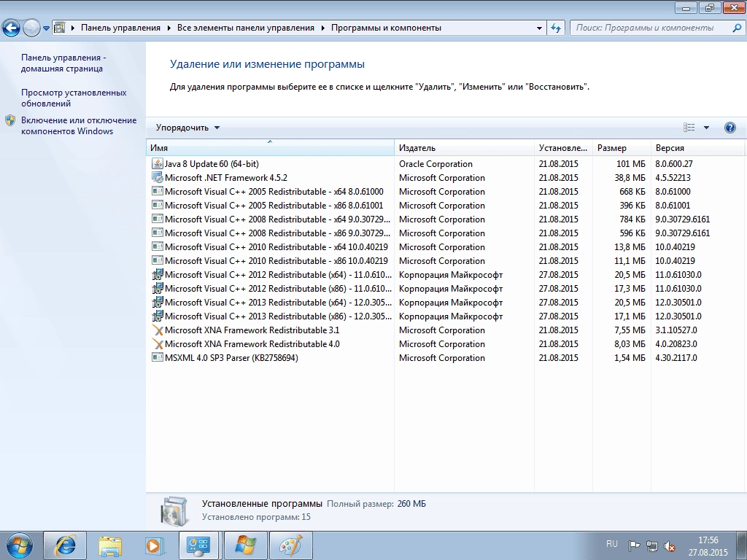Viewport: 747px width, 560px height.
Task: Open Просмотр установленных обновлений link
Action: point(74,98)
